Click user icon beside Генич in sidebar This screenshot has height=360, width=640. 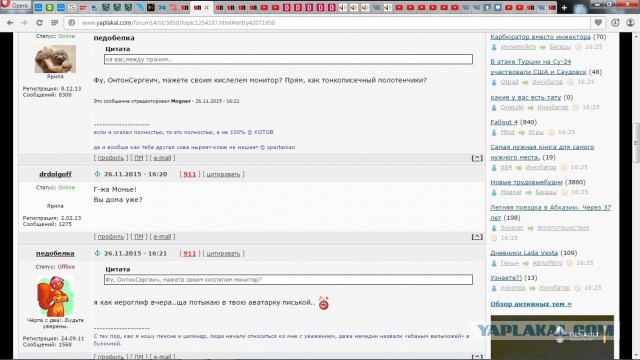tap(494, 263)
